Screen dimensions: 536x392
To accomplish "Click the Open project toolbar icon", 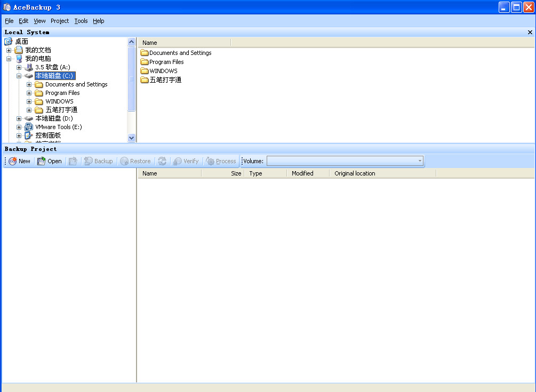I will [42, 161].
